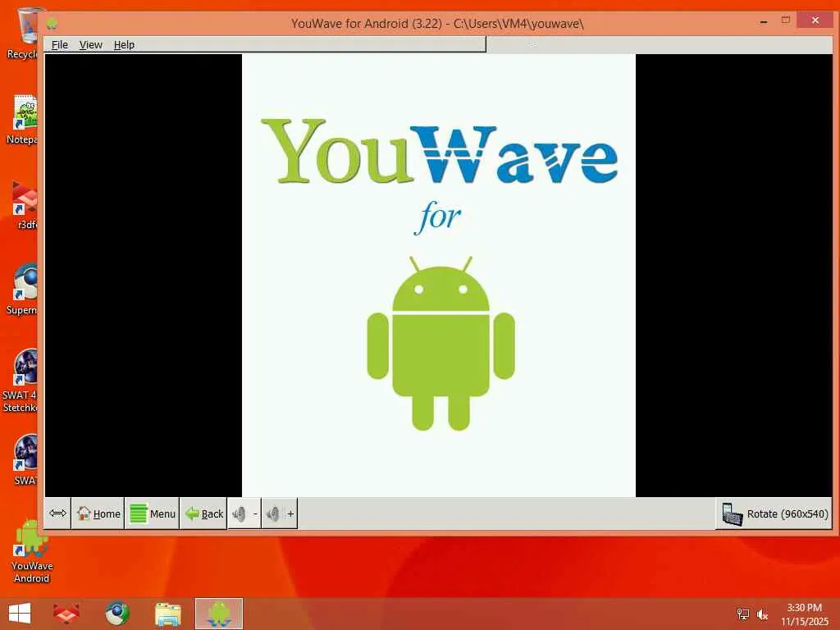Open the red fox browser in taskbar
This screenshot has width=840, height=630.
pyautogui.click(x=66, y=614)
